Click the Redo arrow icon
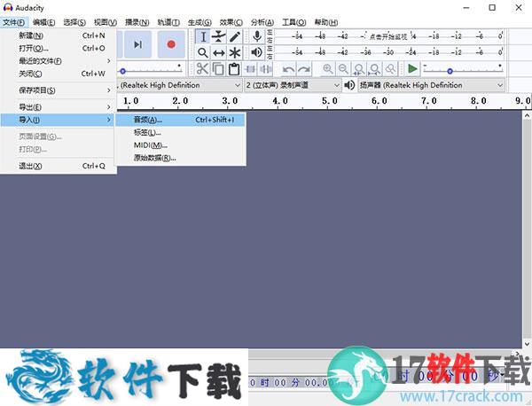 304,69
